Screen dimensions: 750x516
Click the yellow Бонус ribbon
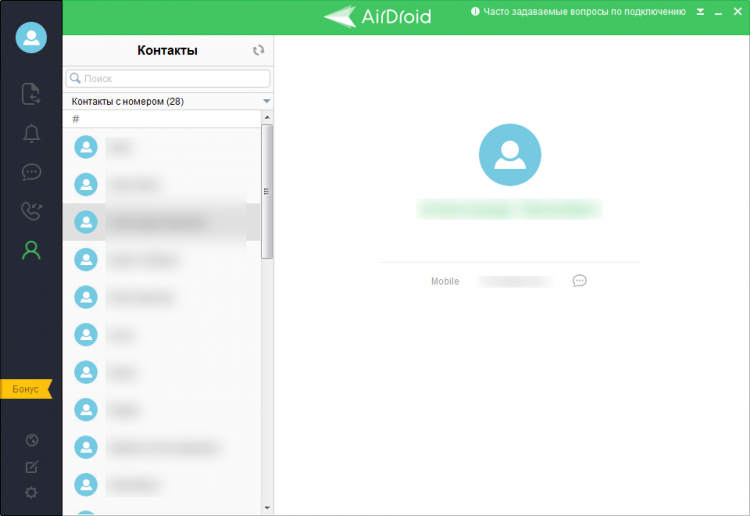tap(26, 389)
